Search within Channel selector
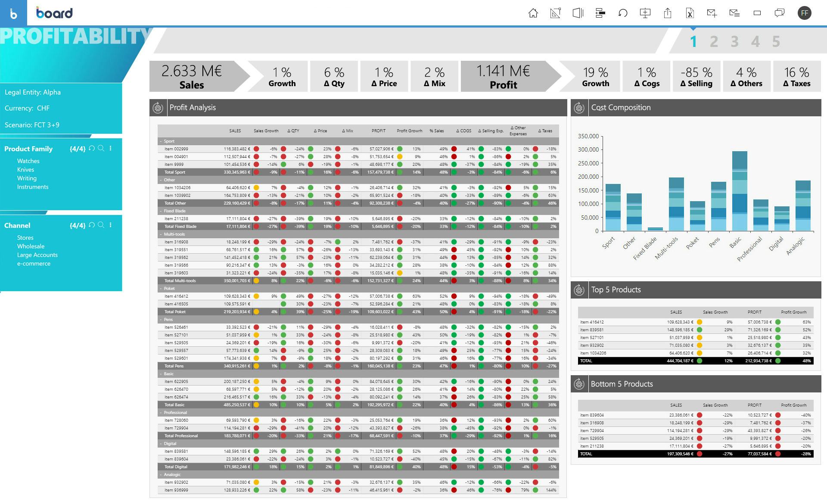 click(x=101, y=225)
